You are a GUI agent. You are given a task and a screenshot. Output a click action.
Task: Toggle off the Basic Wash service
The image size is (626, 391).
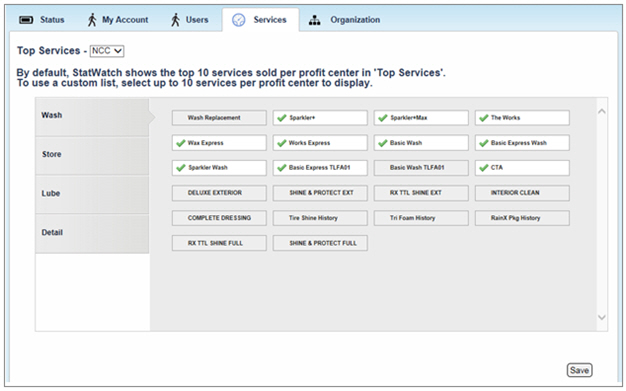coord(421,143)
